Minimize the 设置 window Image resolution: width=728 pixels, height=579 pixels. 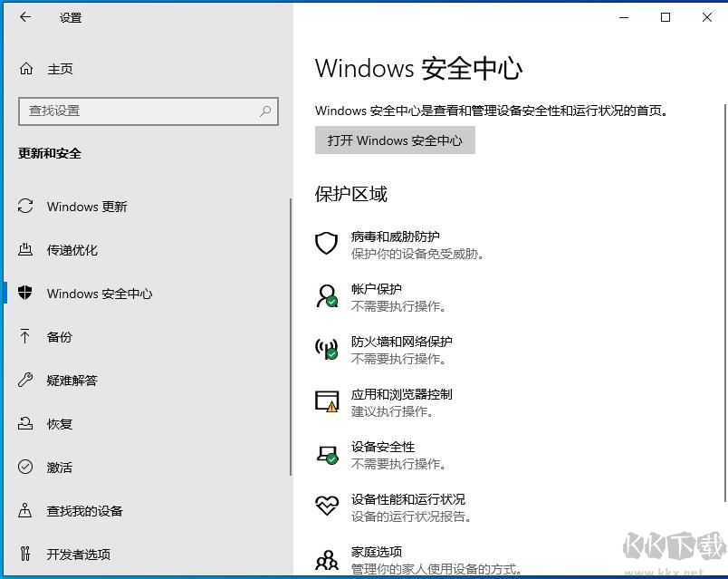tap(624, 17)
